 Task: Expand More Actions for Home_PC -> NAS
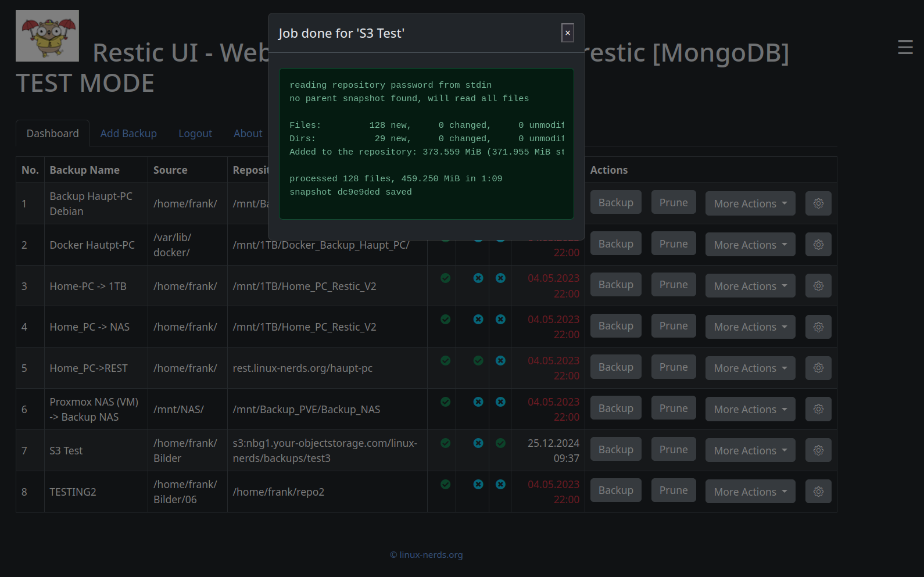pos(750,327)
